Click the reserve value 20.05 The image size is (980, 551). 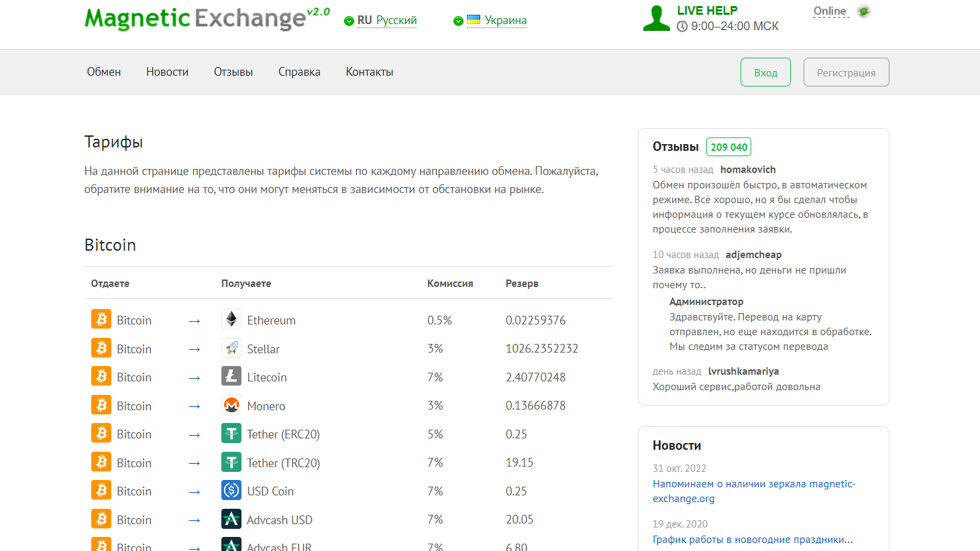pyautogui.click(x=519, y=519)
